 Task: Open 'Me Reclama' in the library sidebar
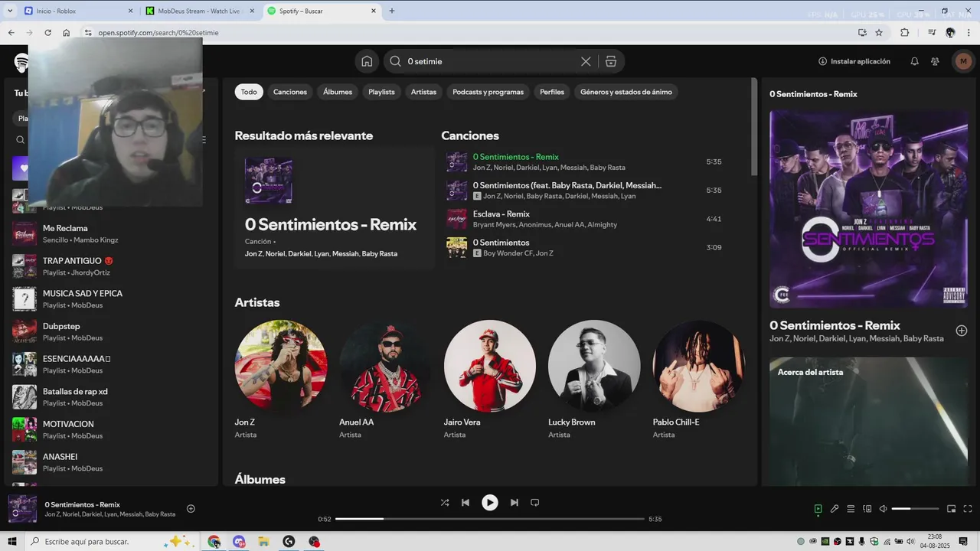[110, 233]
